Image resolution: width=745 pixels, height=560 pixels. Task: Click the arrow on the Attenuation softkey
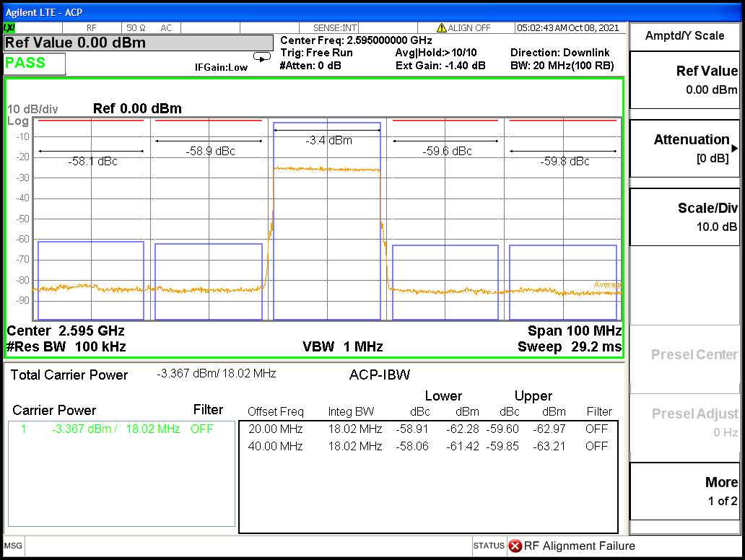point(734,148)
